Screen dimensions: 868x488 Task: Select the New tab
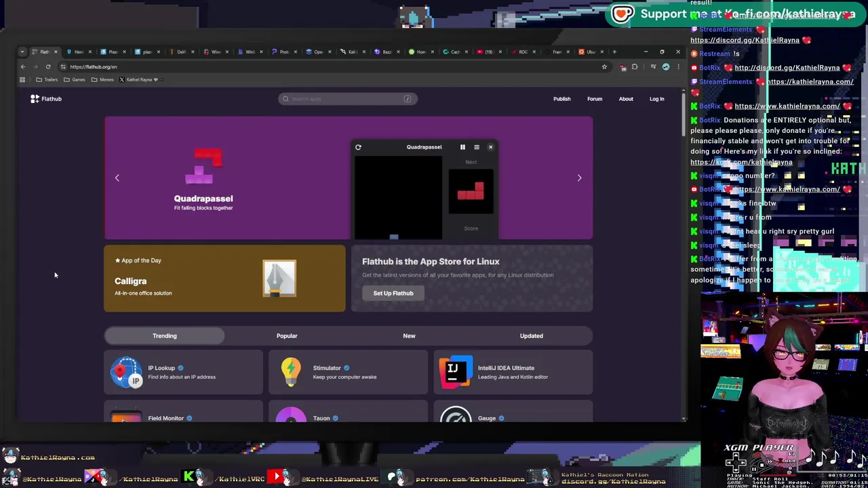tap(409, 335)
